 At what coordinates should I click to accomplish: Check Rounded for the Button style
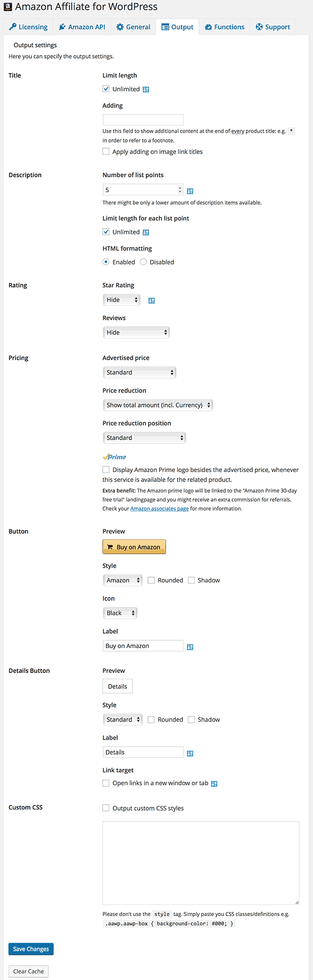pos(151,580)
